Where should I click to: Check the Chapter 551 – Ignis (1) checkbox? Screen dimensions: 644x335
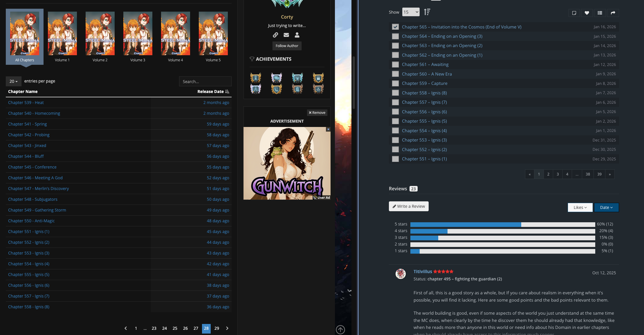[395, 159]
